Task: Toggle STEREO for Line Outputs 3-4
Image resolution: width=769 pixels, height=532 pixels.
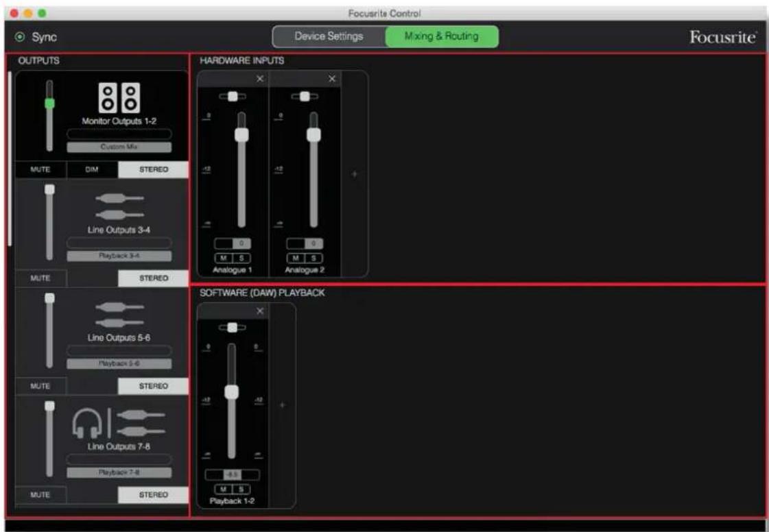Action: 153,278
